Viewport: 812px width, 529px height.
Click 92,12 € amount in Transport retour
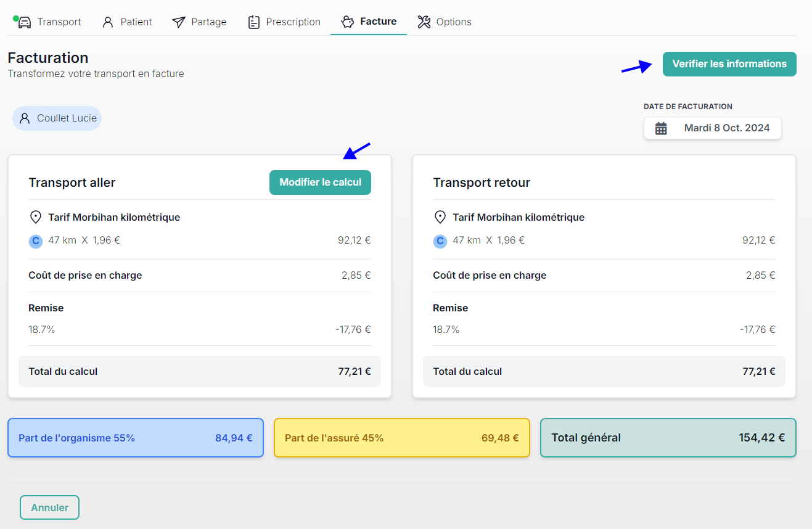[x=759, y=240]
